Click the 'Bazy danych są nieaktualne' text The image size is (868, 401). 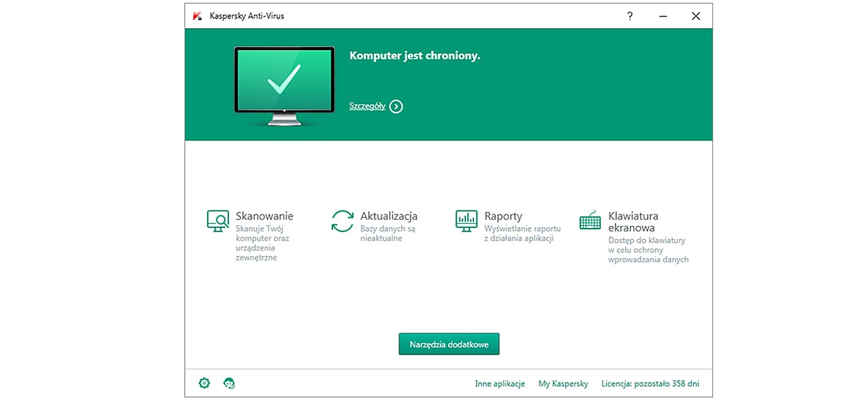(388, 233)
